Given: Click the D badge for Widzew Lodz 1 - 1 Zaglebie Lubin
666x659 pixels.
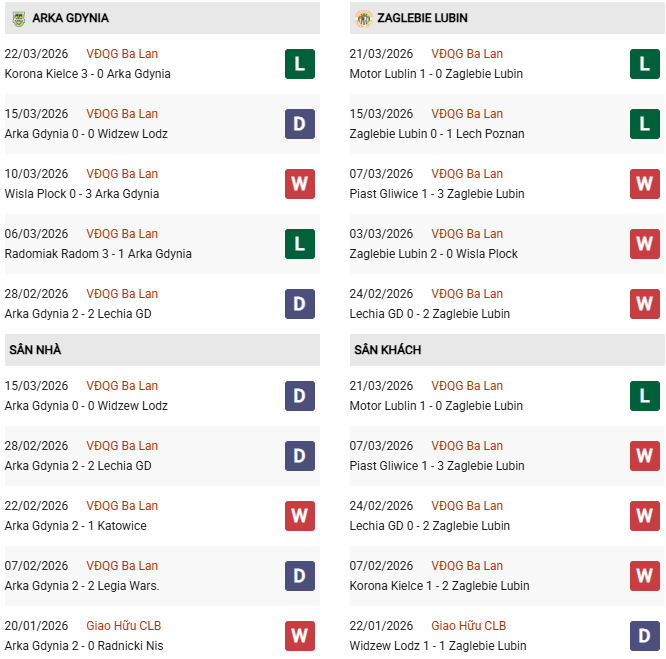Looking at the screenshot, I should pyautogui.click(x=644, y=636).
